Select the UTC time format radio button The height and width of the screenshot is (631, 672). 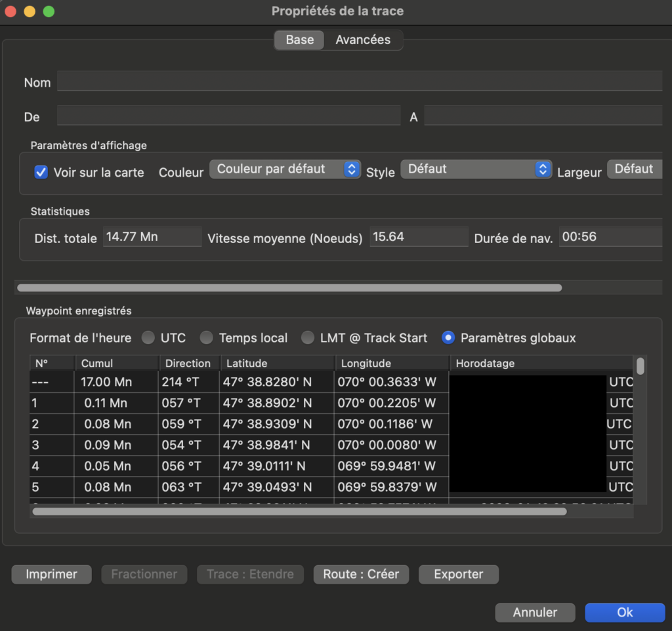149,338
